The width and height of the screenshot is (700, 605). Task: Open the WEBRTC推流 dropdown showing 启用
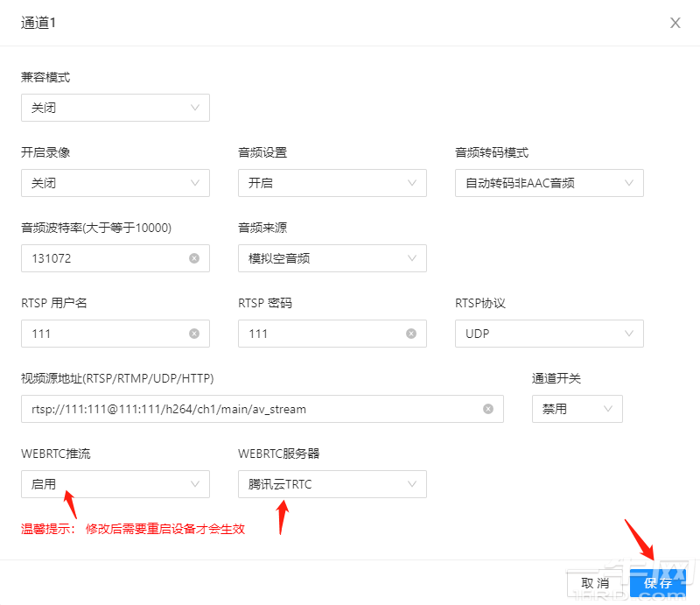[x=115, y=484]
